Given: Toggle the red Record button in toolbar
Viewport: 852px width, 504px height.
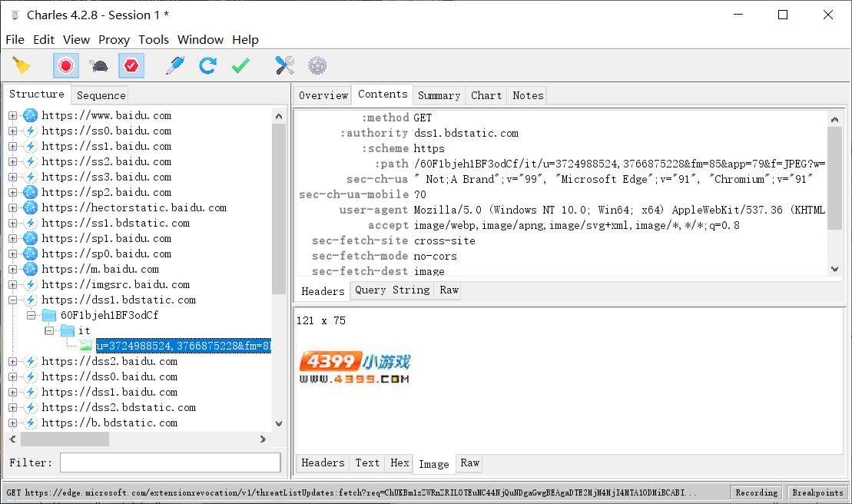Looking at the screenshot, I should 66,66.
